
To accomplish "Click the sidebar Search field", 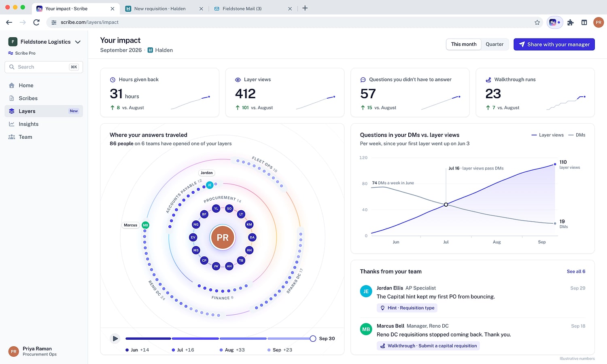I will tap(44, 67).
